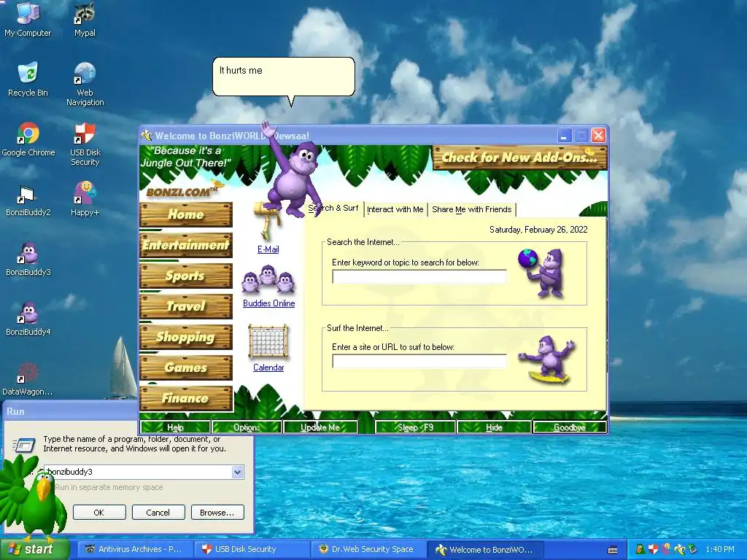Switch to the Search & Surf tab
The image size is (747, 560).
point(333,208)
